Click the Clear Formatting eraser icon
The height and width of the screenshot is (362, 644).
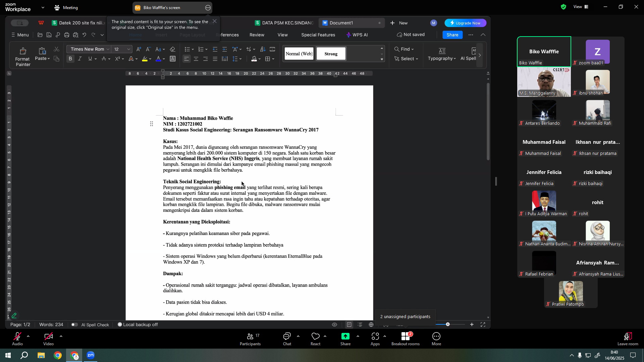click(x=172, y=49)
